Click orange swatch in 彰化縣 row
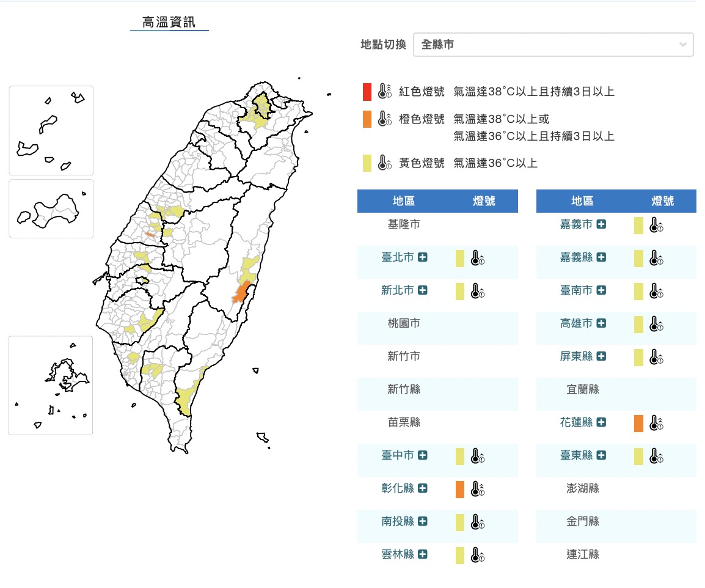Screen dimensions: 705x588 (x=459, y=489)
